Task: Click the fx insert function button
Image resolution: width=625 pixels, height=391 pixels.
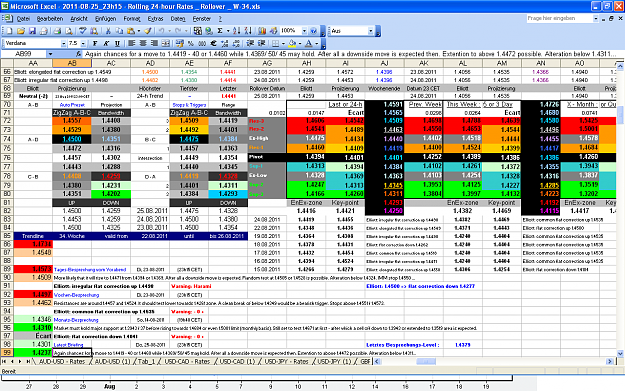Action: pyautogui.click(x=79, y=54)
